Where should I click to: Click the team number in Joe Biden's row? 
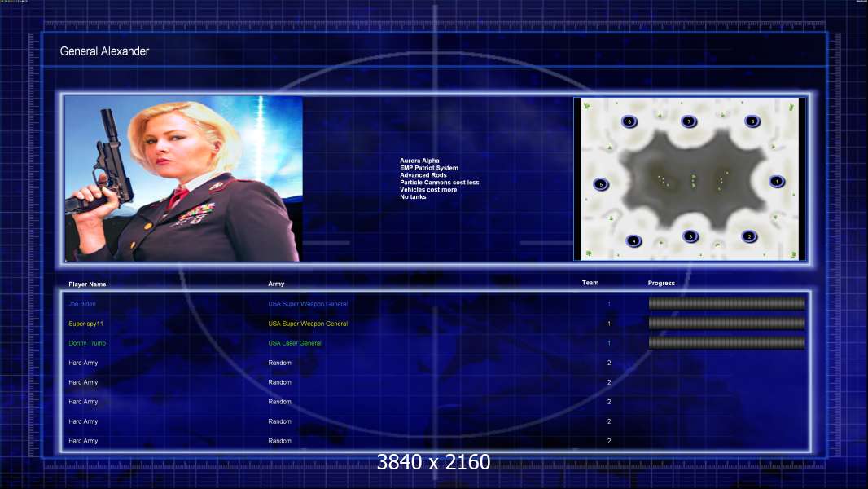[609, 304]
